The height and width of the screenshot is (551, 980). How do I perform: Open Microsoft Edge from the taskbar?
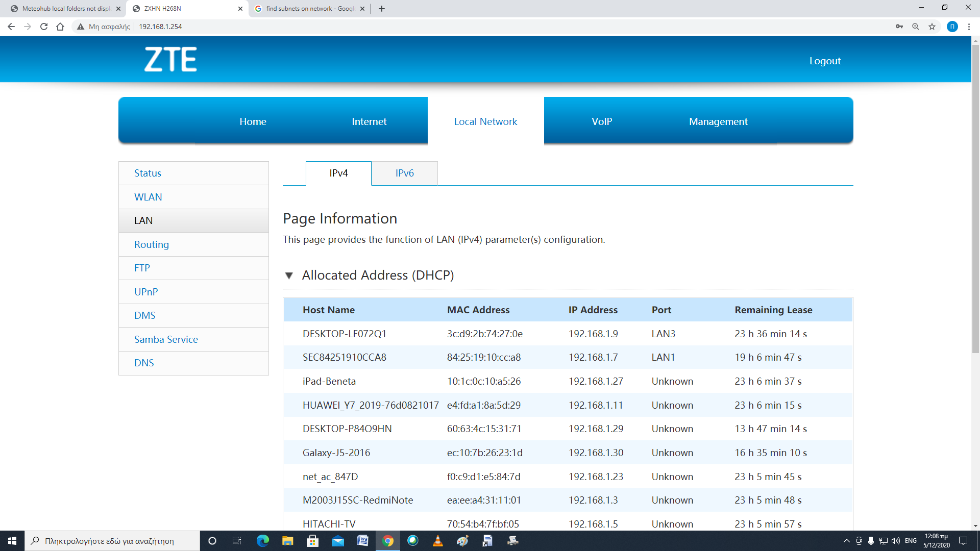(x=263, y=541)
